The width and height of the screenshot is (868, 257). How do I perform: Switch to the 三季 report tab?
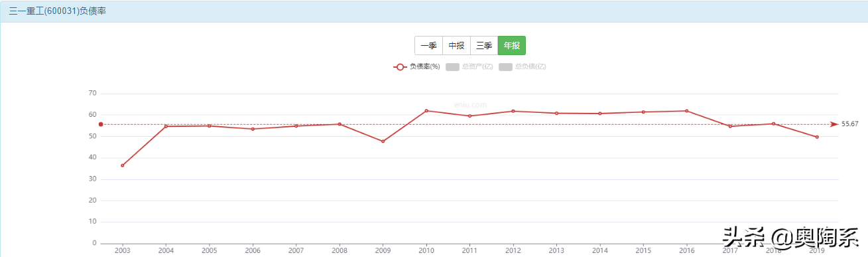pyautogui.click(x=484, y=46)
